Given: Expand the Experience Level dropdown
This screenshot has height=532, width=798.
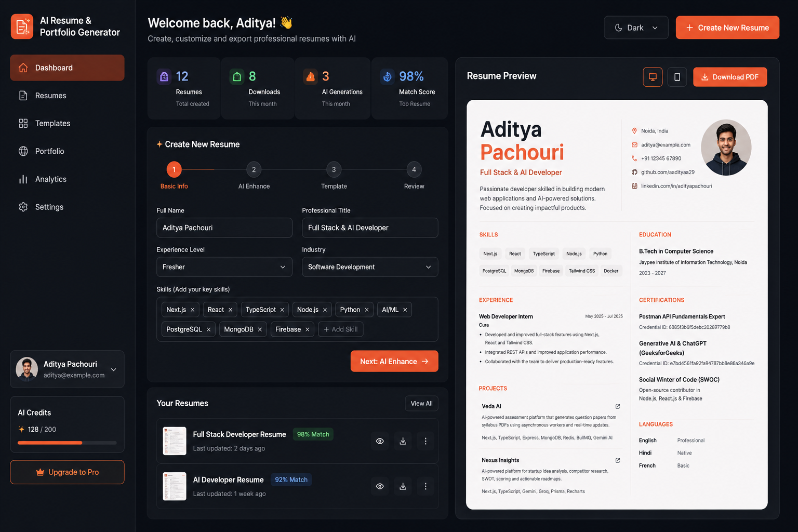Looking at the screenshot, I should point(224,267).
